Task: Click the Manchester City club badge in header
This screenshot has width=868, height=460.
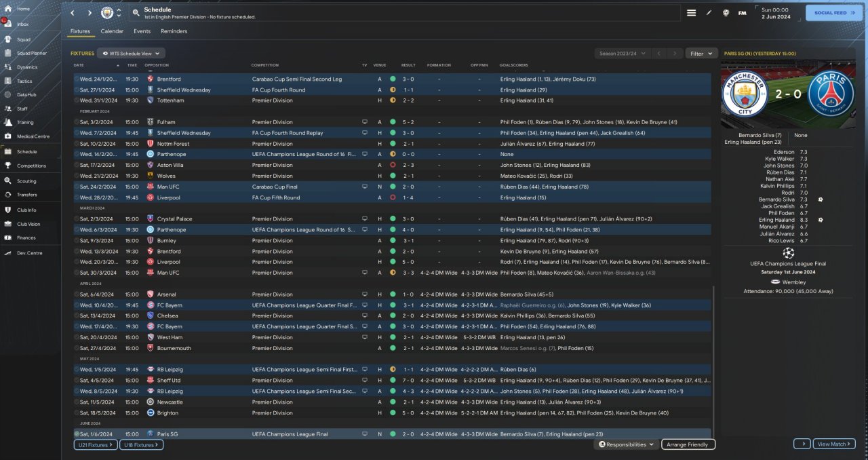Action: (x=106, y=13)
